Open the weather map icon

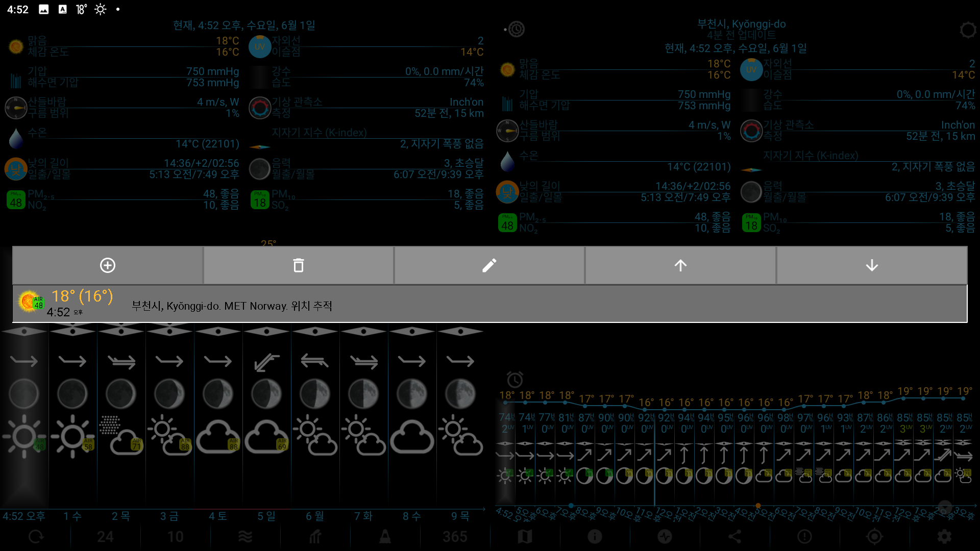pyautogui.click(x=525, y=537)
